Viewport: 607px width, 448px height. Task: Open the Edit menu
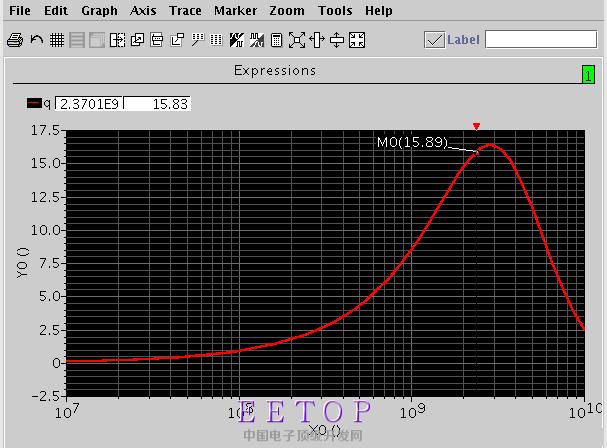pyautogui.click(x=56, y=10)
